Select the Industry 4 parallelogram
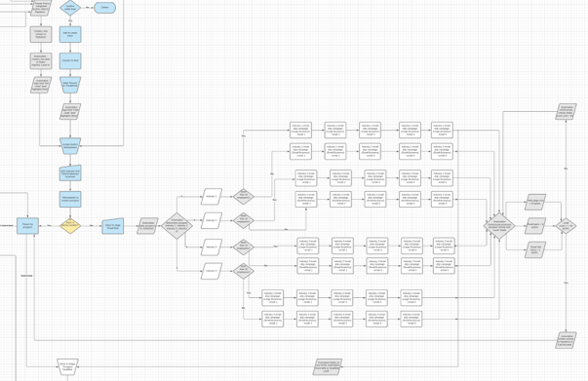The image size is (588, 381). pos(212,271)
